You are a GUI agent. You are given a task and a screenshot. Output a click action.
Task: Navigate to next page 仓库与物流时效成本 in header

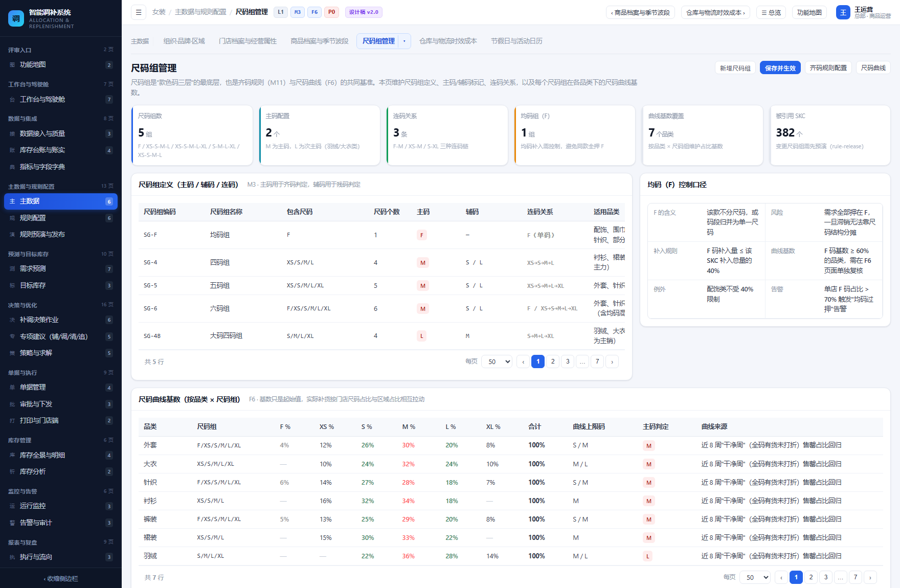(x=715, y=13)
